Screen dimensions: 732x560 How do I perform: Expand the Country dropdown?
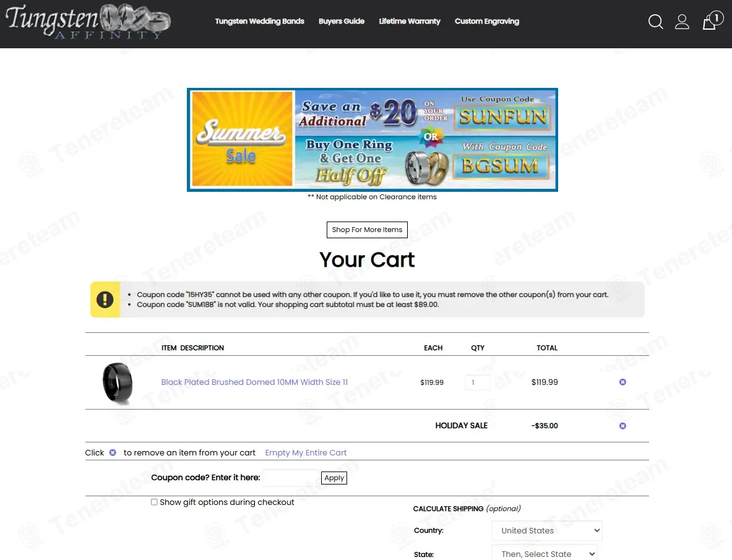546,530
